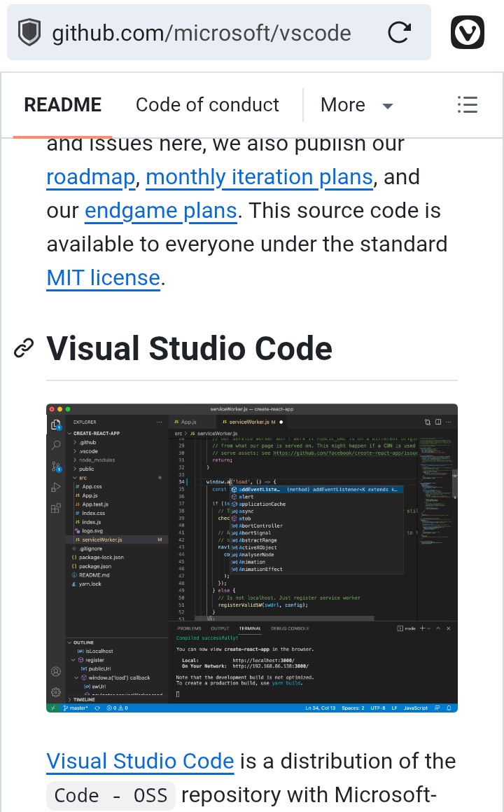This screenshot has width=504, height=812.
Task: Click the anchor link icon beside Visual Studio Code heading
Action: (24, 348)
